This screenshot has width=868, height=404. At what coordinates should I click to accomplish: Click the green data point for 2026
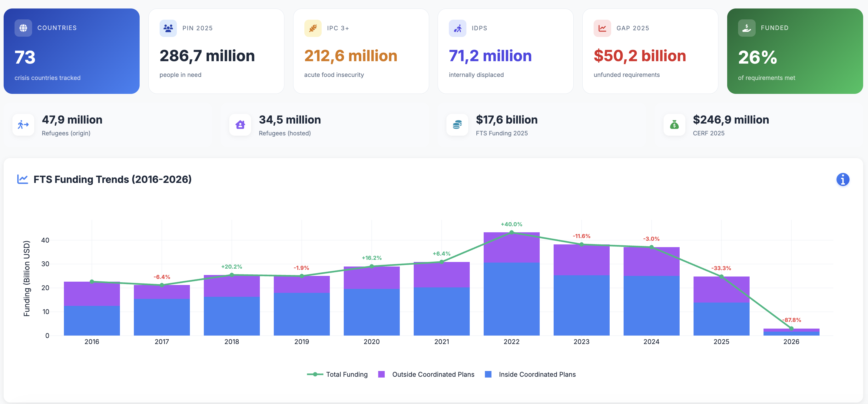(x=791, y=329)
